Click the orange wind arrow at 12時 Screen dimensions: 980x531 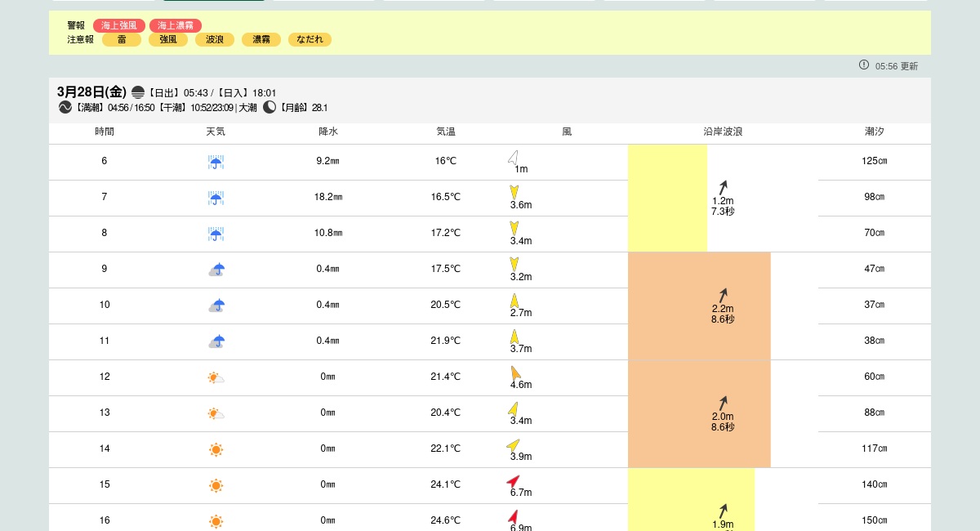click(515, 373)
